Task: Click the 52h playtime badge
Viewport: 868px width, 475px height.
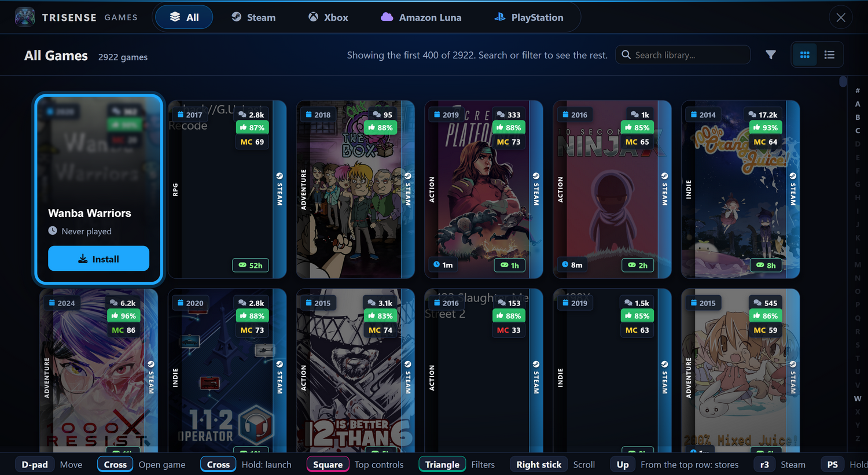Action: pos(251,265)
